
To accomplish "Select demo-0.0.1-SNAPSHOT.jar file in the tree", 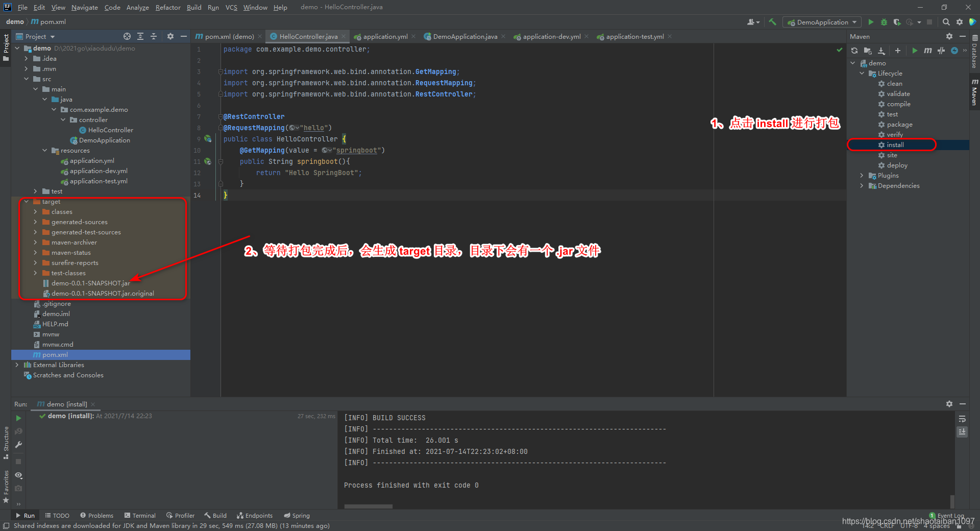I will point(90,283).
